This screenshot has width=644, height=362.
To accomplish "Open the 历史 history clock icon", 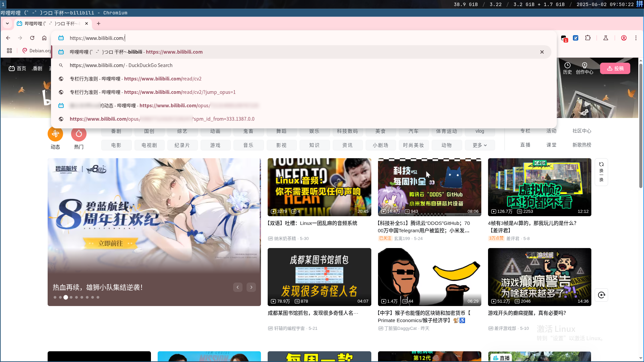I will tap(567, 65).
